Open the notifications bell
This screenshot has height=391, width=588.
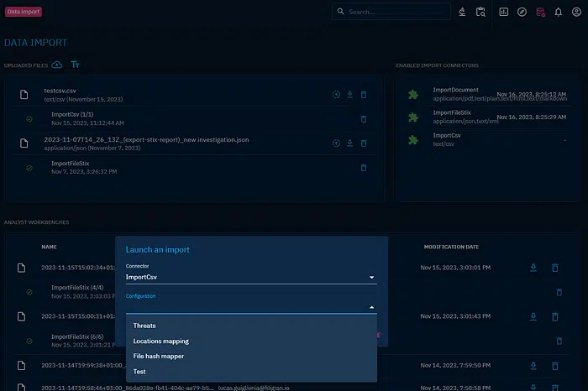pos(558,12)
